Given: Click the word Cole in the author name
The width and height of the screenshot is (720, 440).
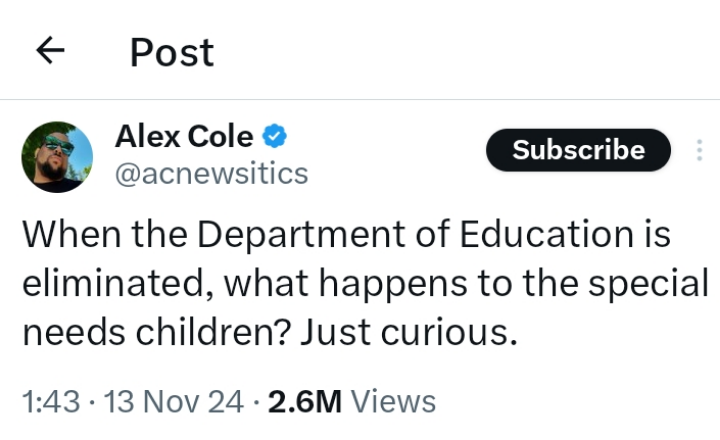Looking at the screenshot, I should tap(220, 136).
